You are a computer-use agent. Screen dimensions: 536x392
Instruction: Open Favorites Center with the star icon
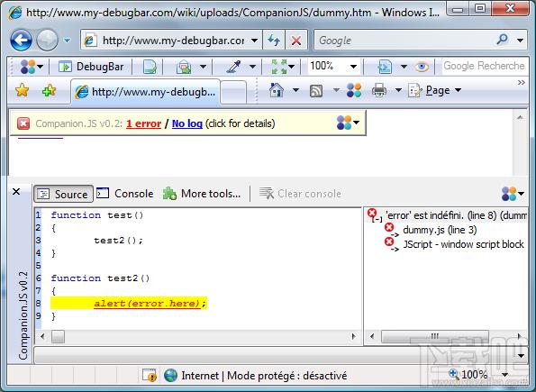pos(22,91)
